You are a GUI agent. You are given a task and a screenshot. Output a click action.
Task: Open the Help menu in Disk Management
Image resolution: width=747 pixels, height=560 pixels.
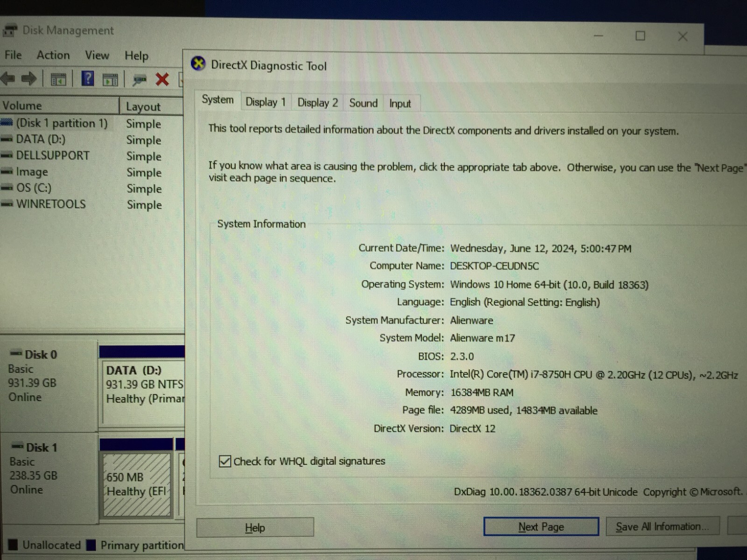(x=136, y=56)
